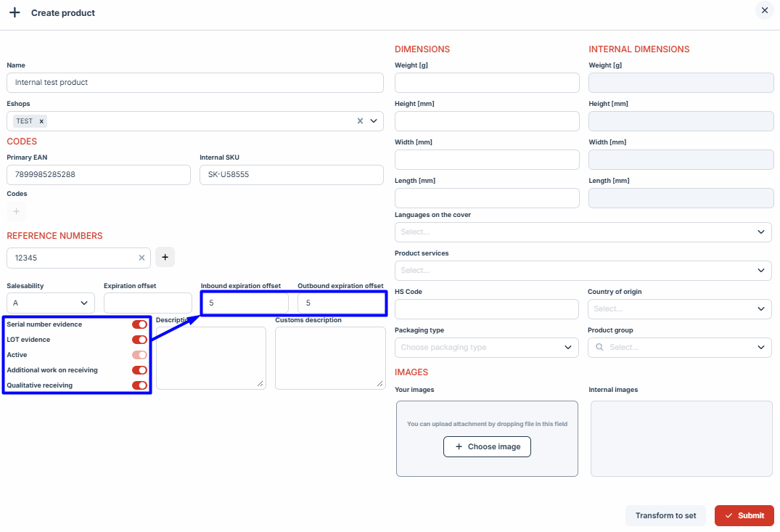Open the Salesability dropdown

click(x=51, y=303)
